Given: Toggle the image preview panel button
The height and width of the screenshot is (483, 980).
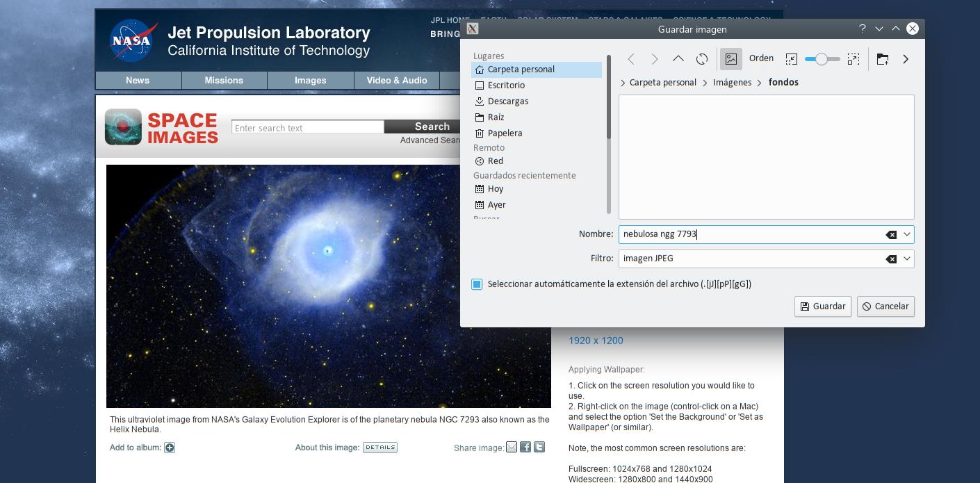Looking at the screenshot, I should (731, 59).
